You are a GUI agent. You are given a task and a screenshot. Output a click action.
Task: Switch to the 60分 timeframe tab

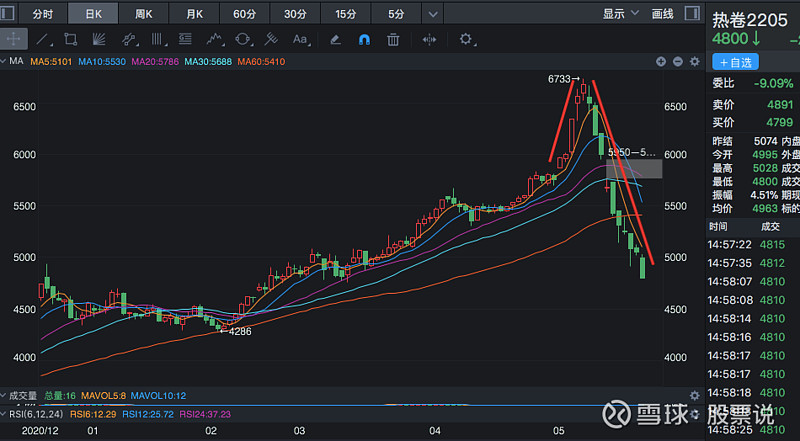[244, 14]
